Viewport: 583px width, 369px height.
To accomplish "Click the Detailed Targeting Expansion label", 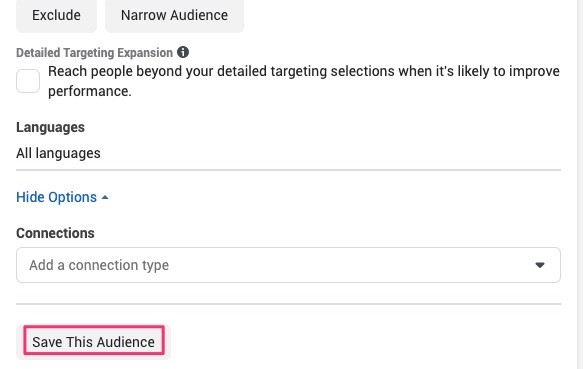I will pos(94,52).
